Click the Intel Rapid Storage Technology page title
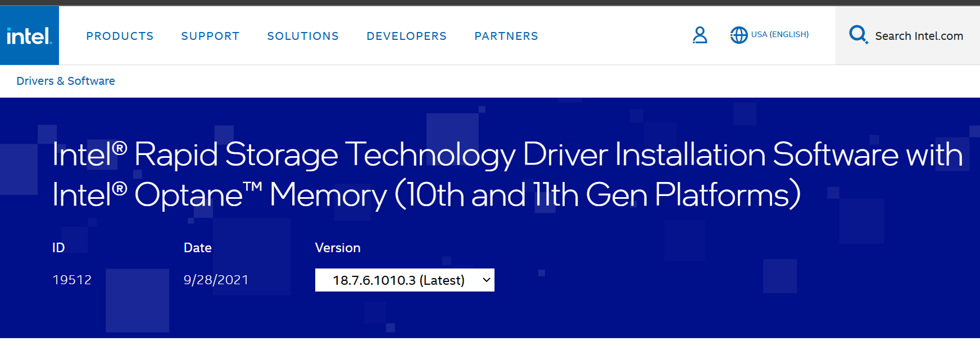The image size is (980, 346). click(507, 175)
